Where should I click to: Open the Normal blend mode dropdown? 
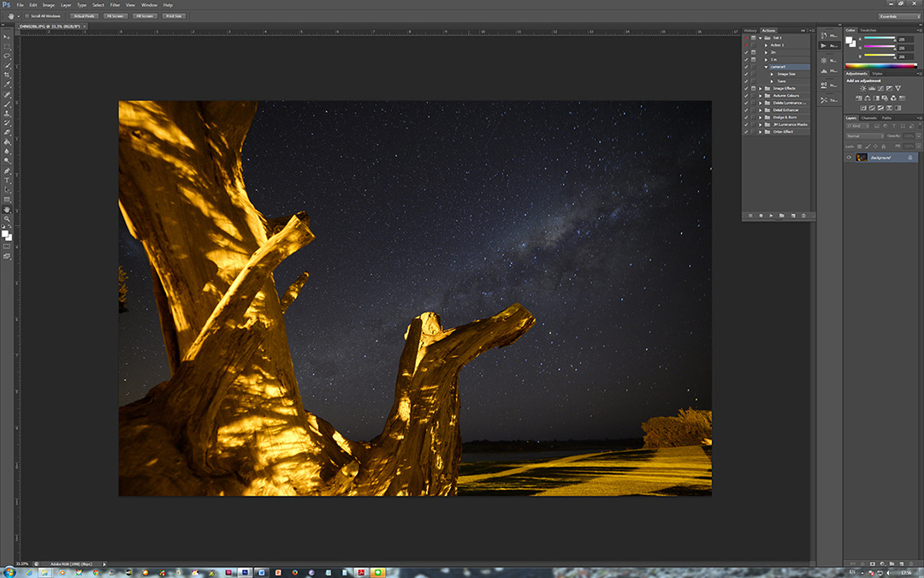(865, 135)
